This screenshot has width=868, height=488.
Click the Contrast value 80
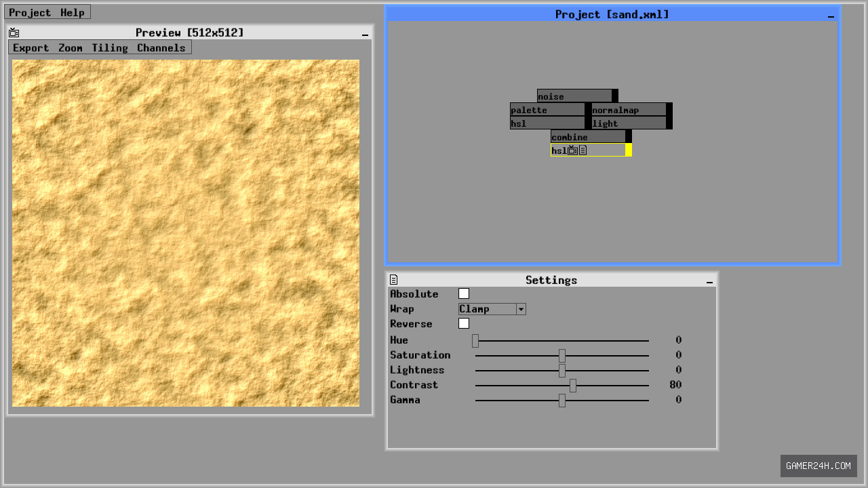675,385
